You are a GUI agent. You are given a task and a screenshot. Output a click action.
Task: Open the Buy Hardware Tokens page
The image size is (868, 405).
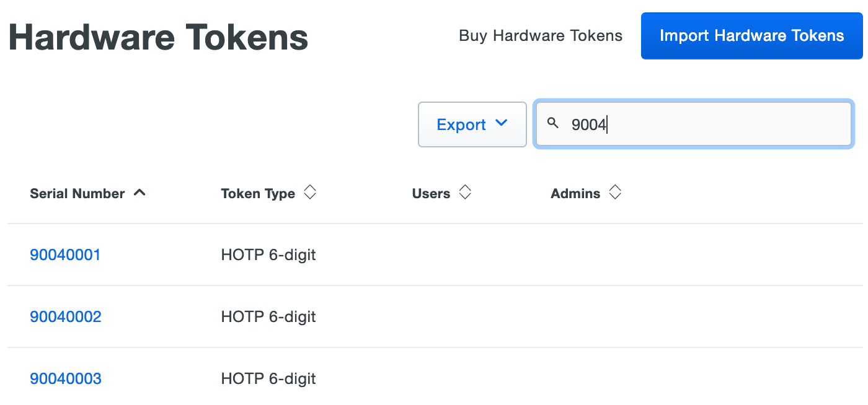coord(541,35)
